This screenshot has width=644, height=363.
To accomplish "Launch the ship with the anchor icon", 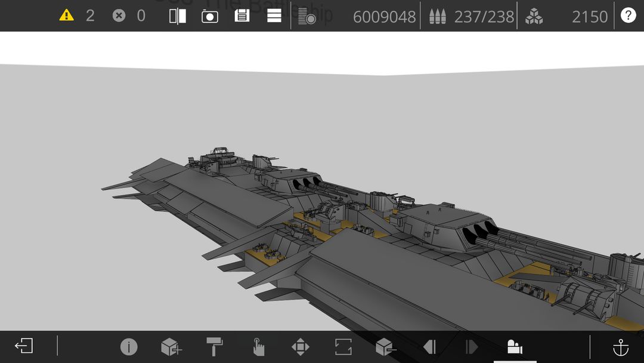I will click(621, 347).
